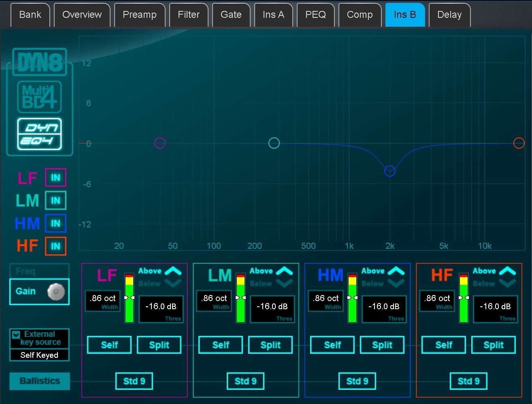Toggle Split on the HF band
Image resolution: width=532 pixels, height=404 pixels.
[x=494, y=345]
